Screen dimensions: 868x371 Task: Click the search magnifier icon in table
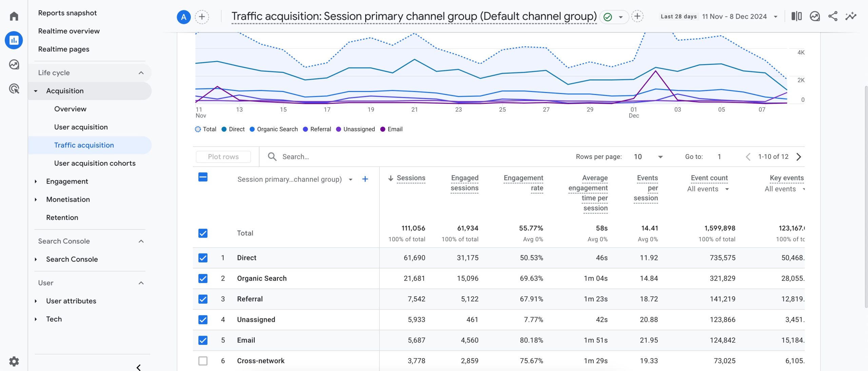tap(272, 156)
